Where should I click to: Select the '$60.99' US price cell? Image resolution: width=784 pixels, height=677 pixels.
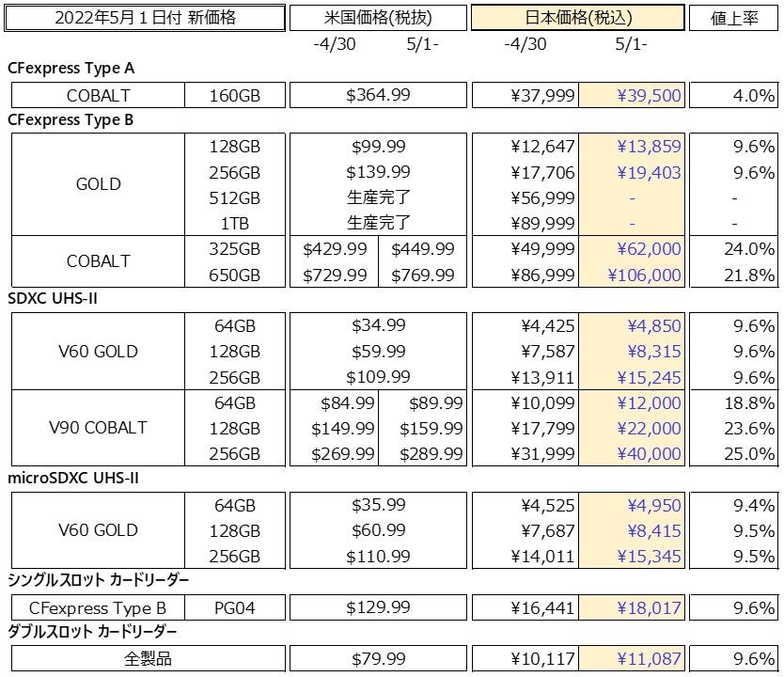tap(379, 530)
